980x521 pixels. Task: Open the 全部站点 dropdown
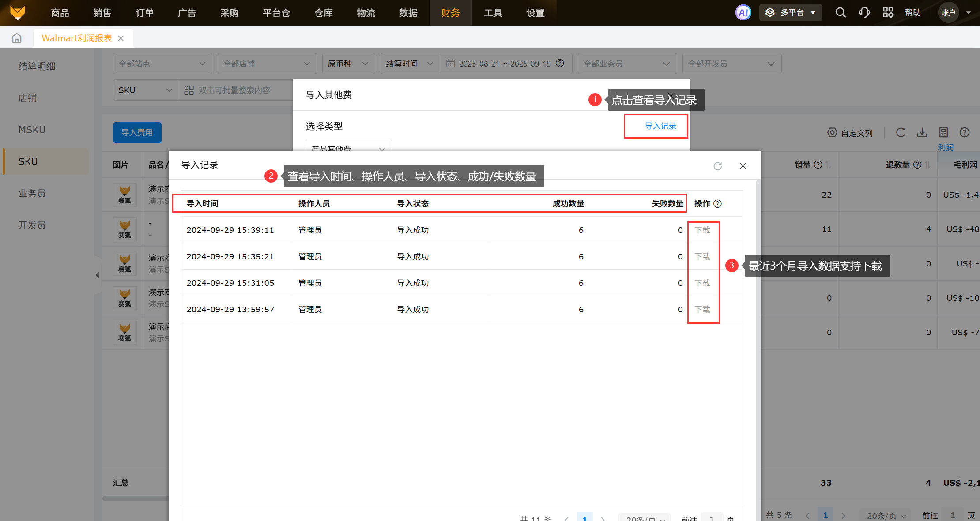pos(162,64)
